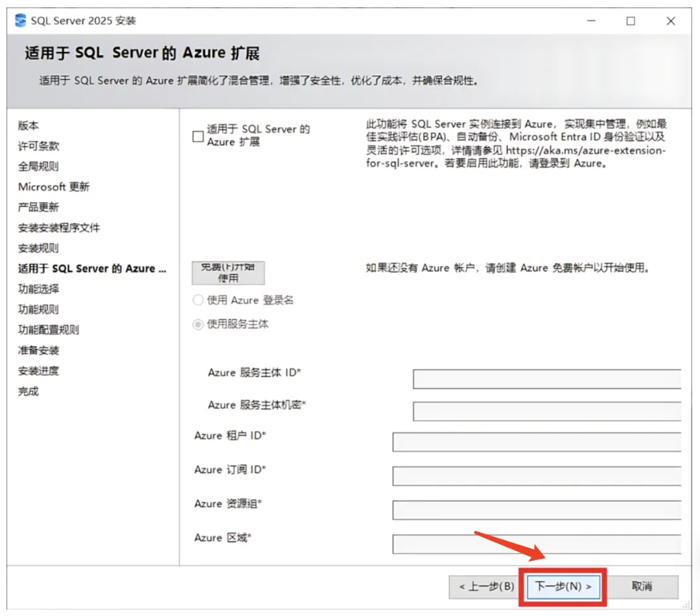The image size is (700, 616).
Task: Select the 安装安装程序文件 step in sidebar
Action: [59, 228]
